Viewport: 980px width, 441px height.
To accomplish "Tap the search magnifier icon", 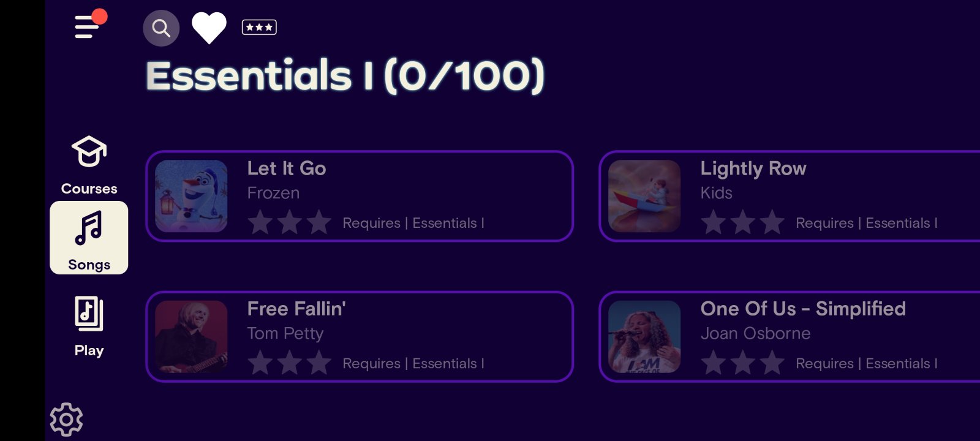I will 161,28.
